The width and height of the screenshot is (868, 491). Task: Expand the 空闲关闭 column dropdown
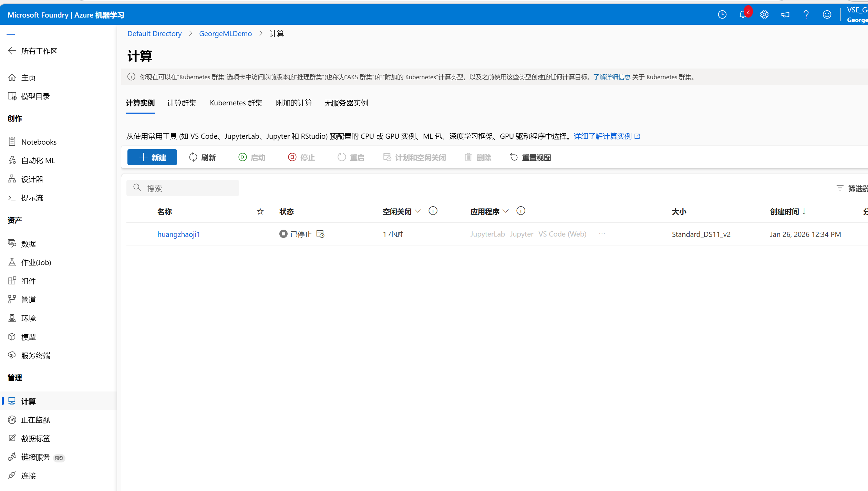(418, 211)
